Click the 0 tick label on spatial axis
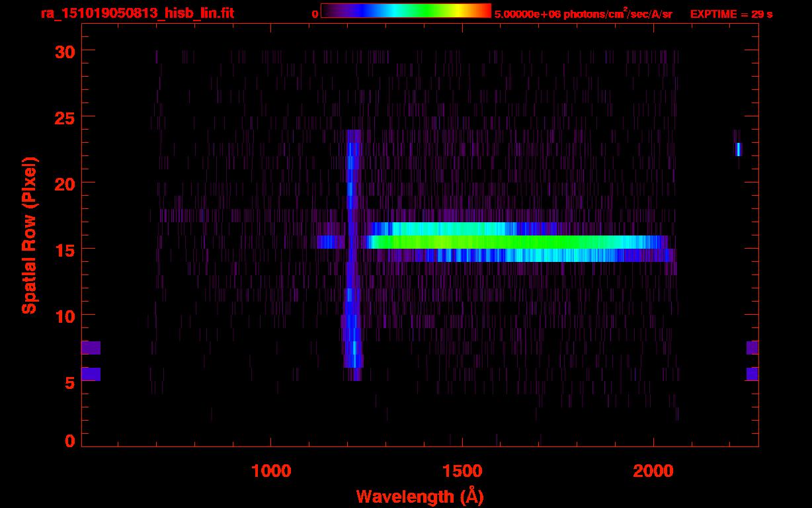Viewport: 812px width, 508px height. pos(69,441)
